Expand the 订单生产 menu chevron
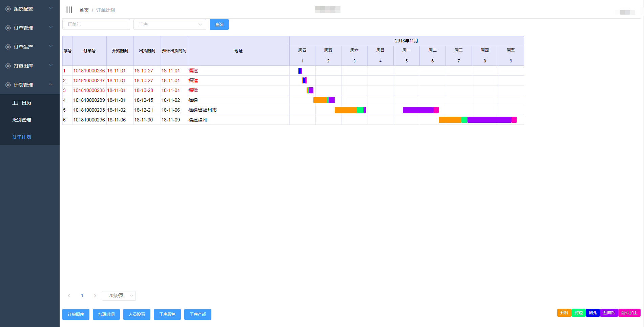The image size is (644, 327). pyautogui.click(x=51, y=46)
